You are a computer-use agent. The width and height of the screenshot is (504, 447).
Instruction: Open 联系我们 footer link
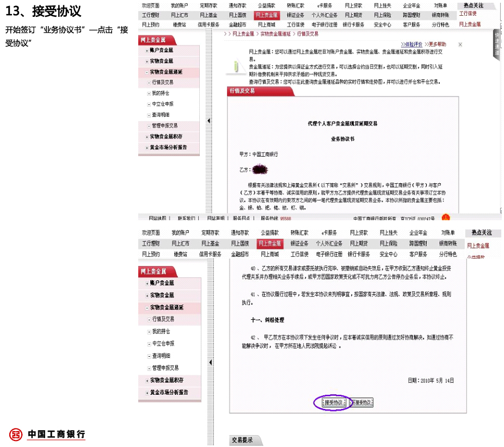click(187, 219)
